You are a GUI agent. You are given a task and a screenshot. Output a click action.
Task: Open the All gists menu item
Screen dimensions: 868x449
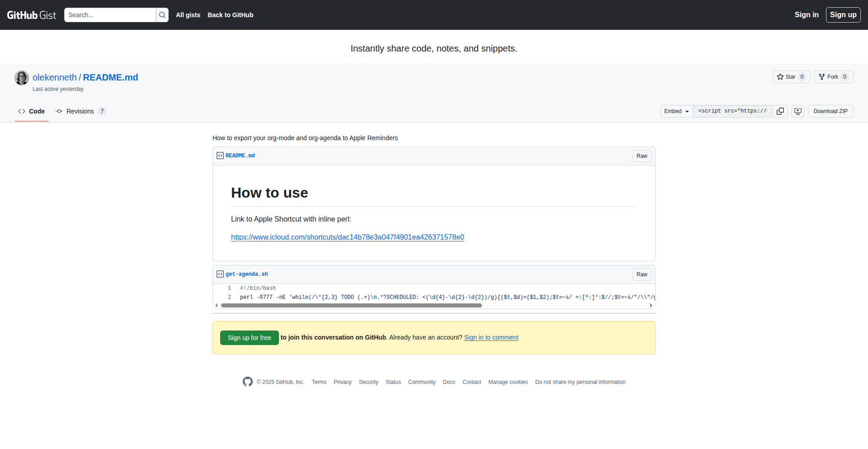click(x=188, y=15)
